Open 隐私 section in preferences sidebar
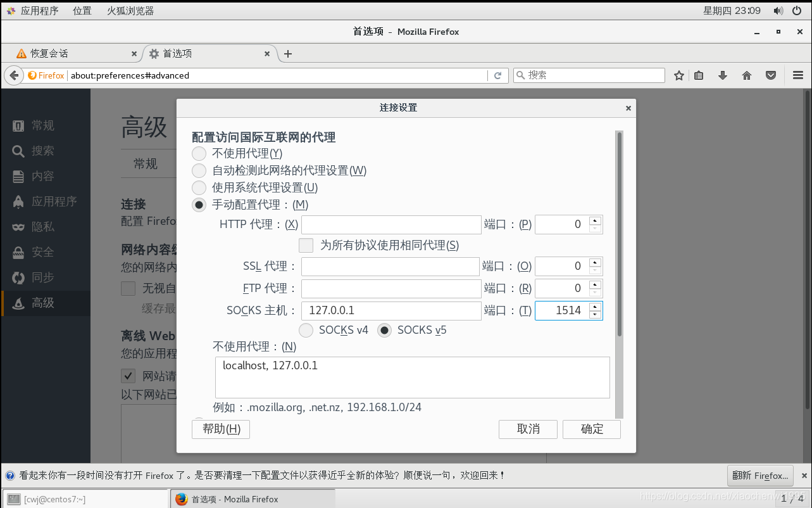The height and width of the screenshot is (508, 812). (45, 227)
